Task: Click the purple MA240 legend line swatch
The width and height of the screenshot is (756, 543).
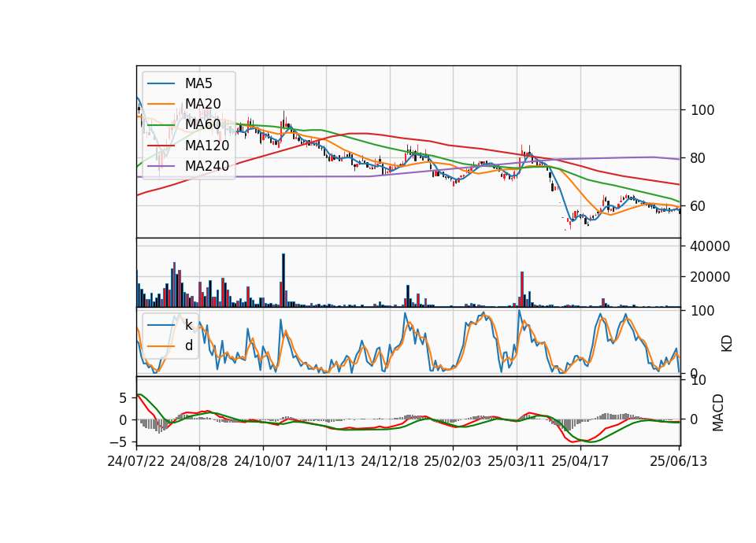Action: point(161,166)
